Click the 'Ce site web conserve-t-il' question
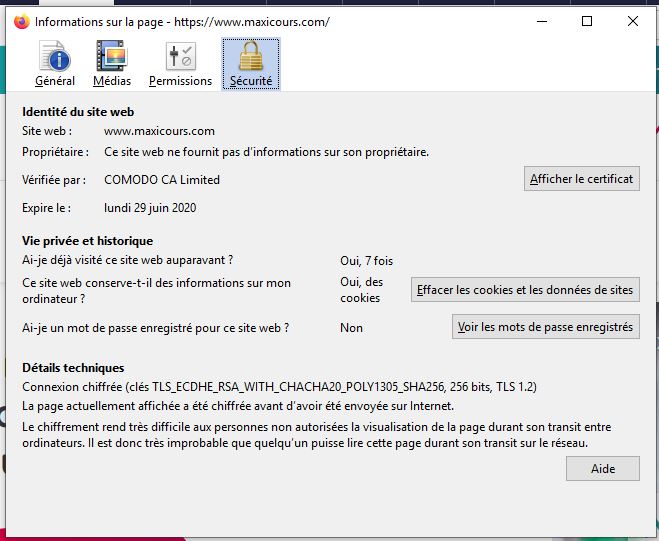659x541 pixels. pyautogui.click(x=156, y=291)
